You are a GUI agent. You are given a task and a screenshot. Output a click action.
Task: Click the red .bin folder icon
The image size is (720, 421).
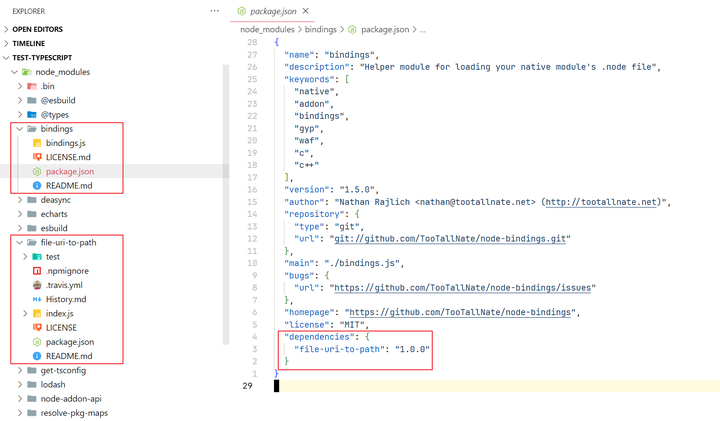coord(32,86)
